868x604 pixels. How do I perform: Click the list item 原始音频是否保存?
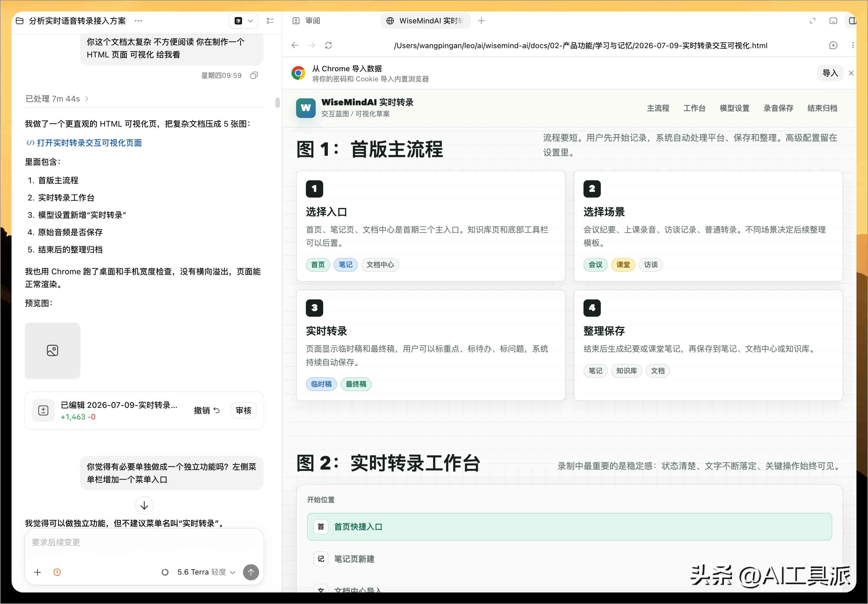[x=70, y=232]
